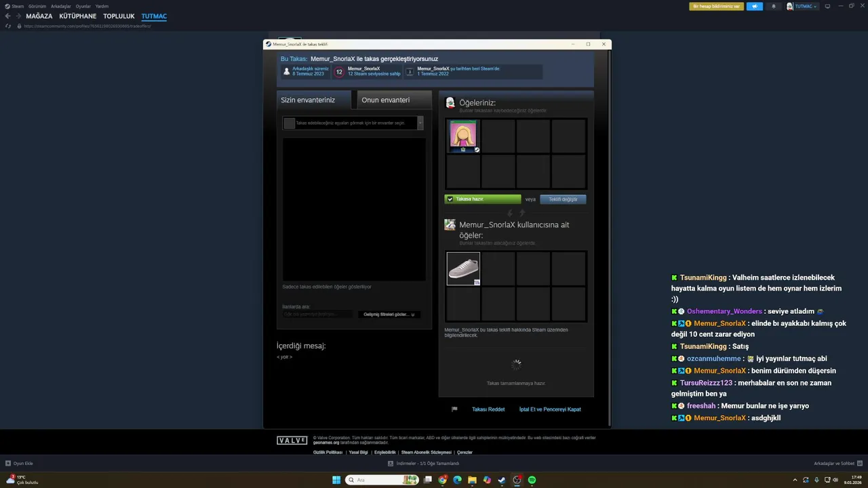Open the Yardım menu
This screenshot has width=868, height=488.
pyautogui.click(x=102, y=6)
